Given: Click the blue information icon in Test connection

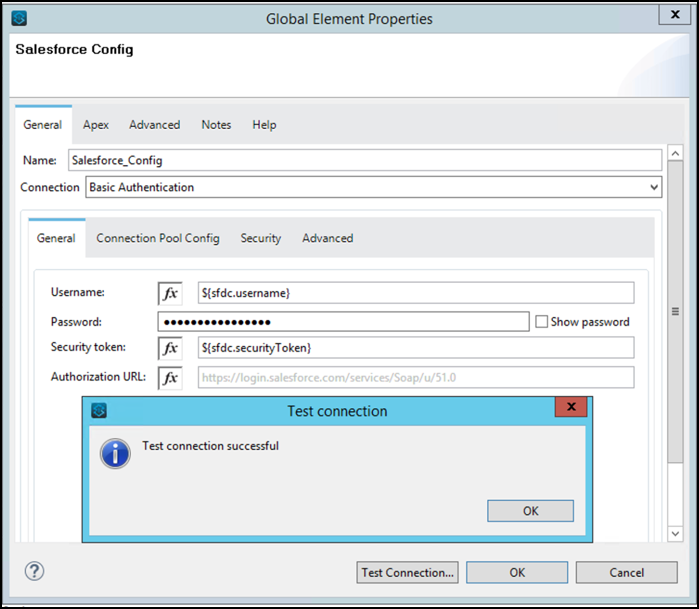Looking at the screenshot, I should tap(115, 454).
